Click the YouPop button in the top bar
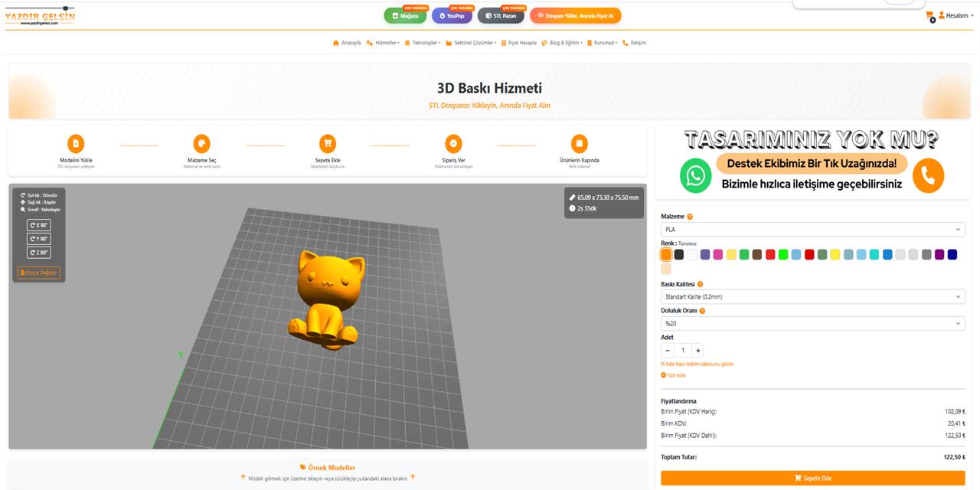This screenshot has height=490, width=980. (452, 15)
